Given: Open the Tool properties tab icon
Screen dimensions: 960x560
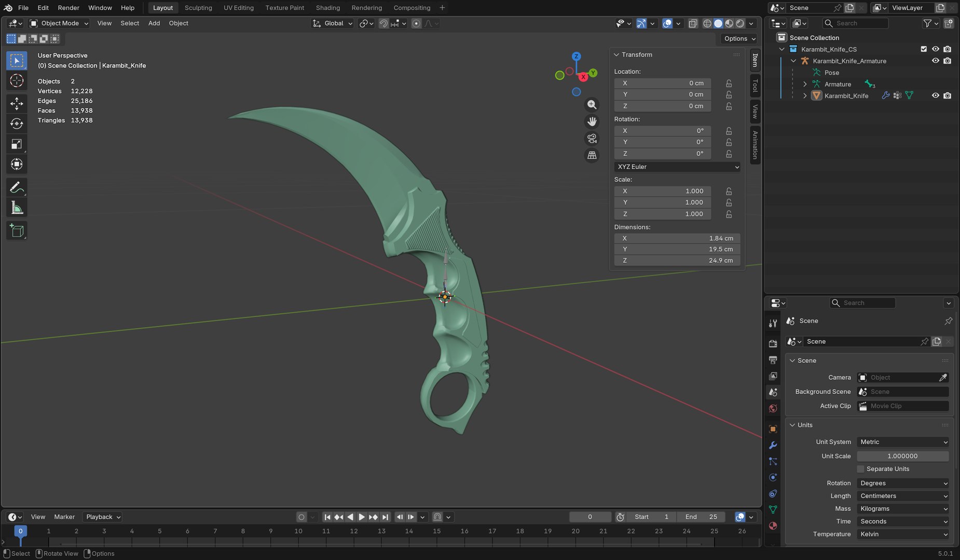Looking at the screenshot, I should click(773, 323).
